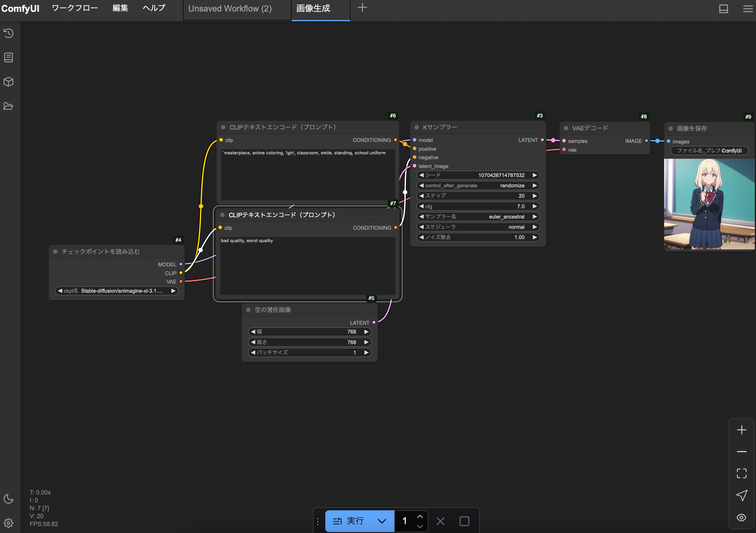Toggle the bottom panel icon
The height and width of the screenshot is (533, 756).
(x=723, y=9)
